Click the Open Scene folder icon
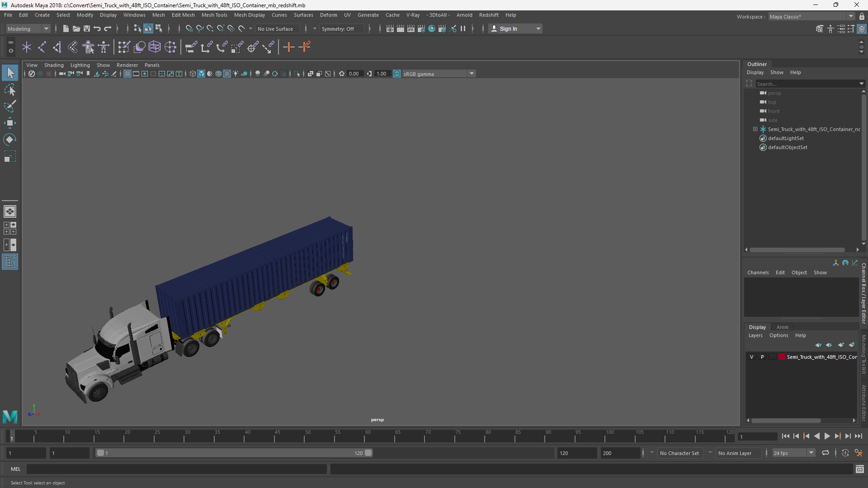The width and height of the screenshot is (868, 488). [76, 28]
